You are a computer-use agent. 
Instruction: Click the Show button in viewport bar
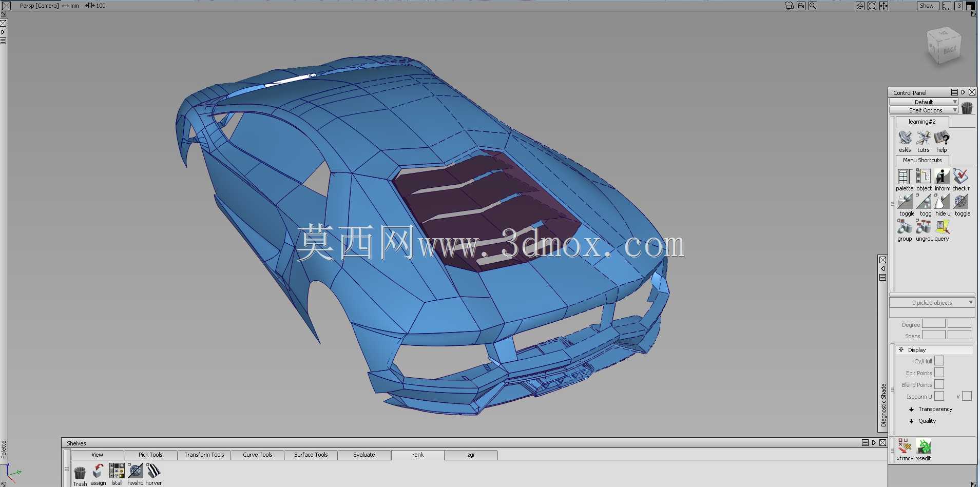[x=928, y=6]
